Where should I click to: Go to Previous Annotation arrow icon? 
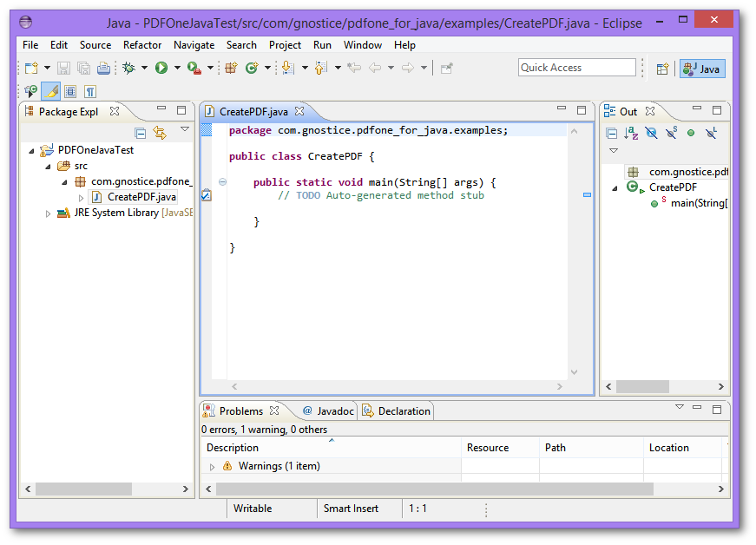(x=320, y=68)
